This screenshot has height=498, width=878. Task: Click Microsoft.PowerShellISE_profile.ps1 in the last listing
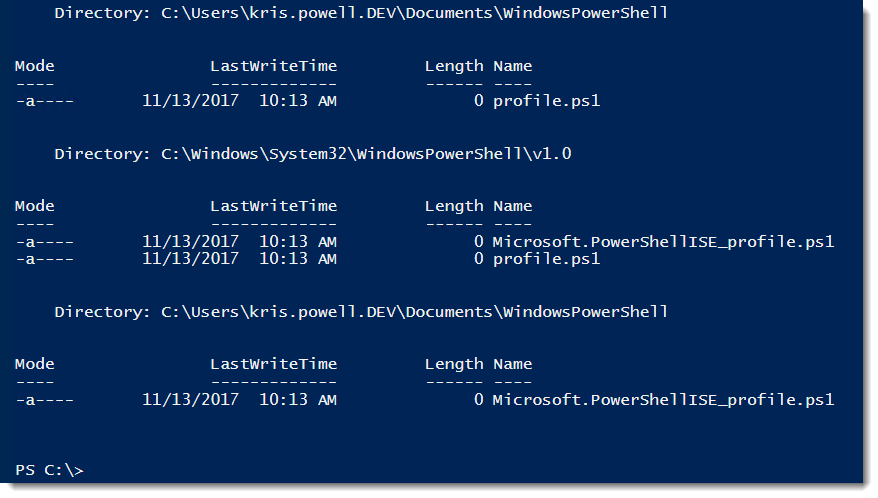[663, 400]
